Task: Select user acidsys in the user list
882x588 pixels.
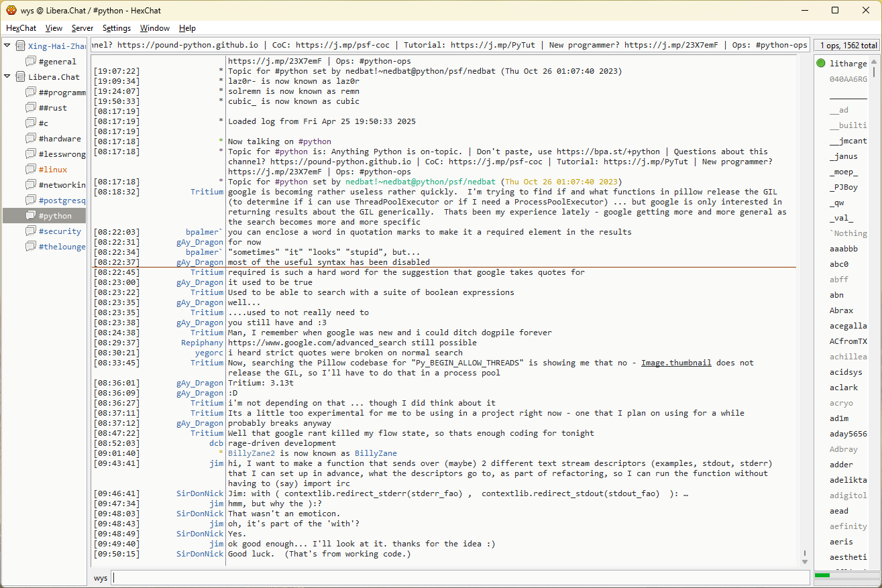Action: [x=846, y=372]
